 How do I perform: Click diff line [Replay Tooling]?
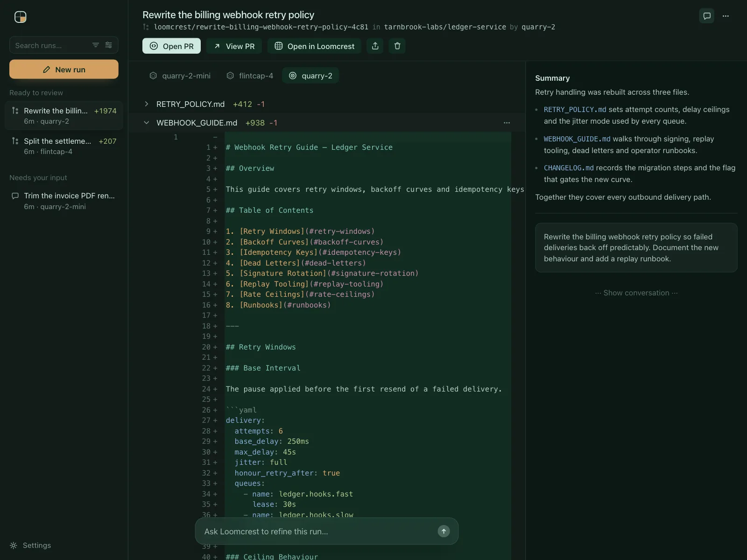[304, 284]
